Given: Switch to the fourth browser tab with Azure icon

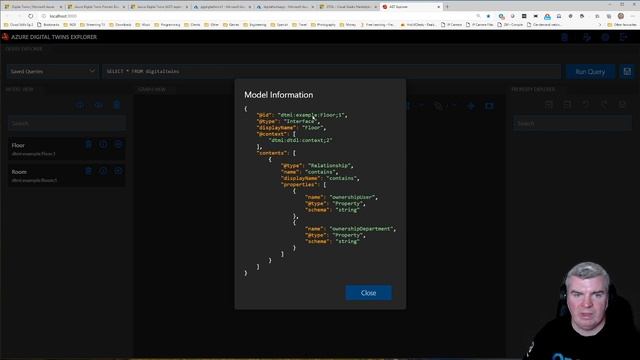Looking at the screenshot, I should (x=223, y=7).
